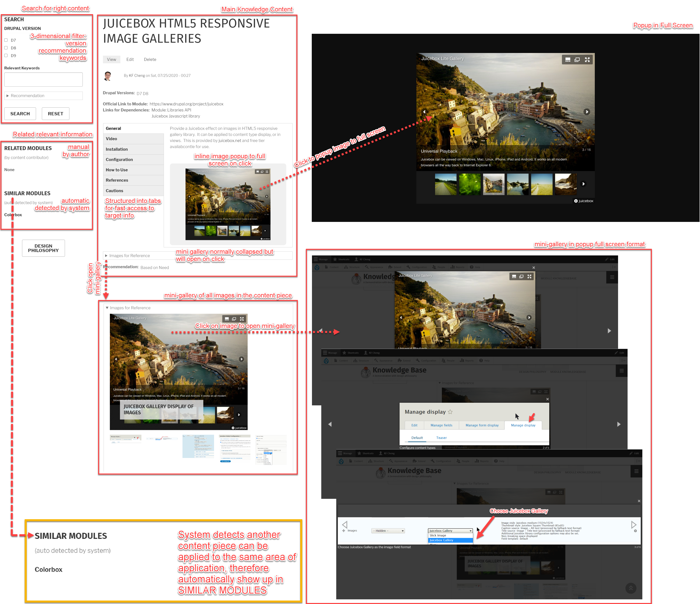Click 'Manage fields' tab in popup

coord(441,425)
